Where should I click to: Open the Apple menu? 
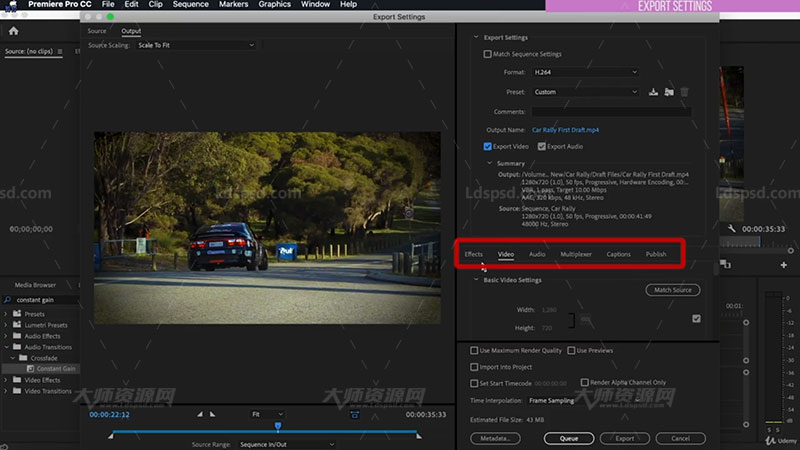click(13, 4)
